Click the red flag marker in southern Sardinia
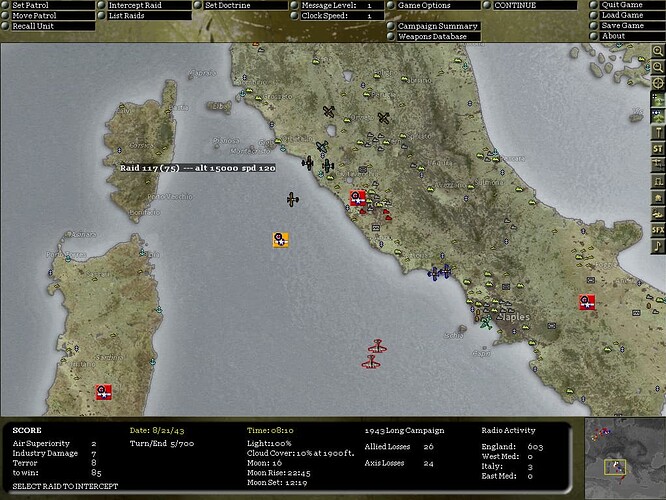Screen dimensions: 666x500 click(102, 392)
